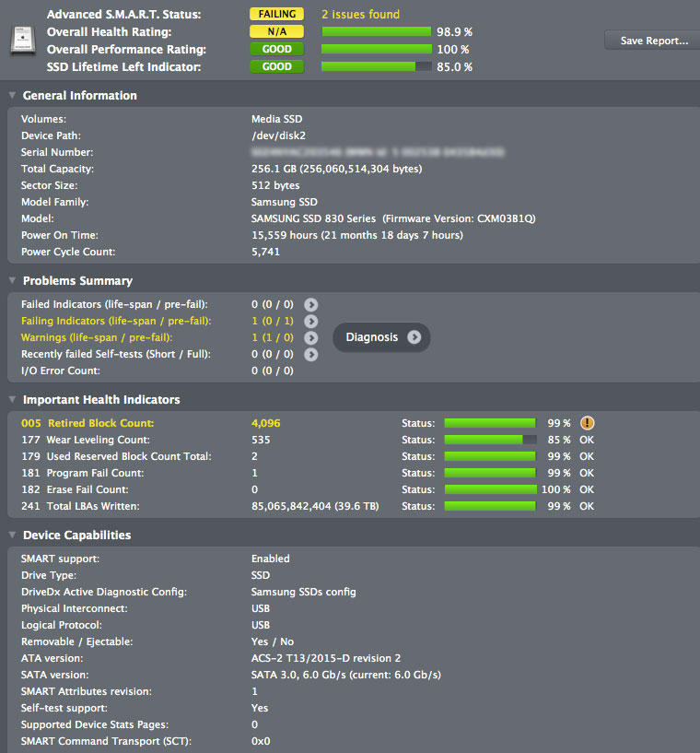Open details arrow for Warnings row

311,338
